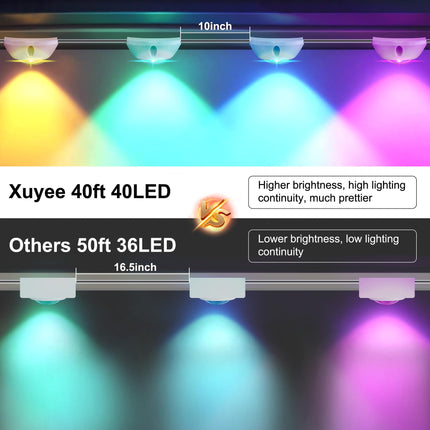Click the orange VS badge icon

(214, 215)
